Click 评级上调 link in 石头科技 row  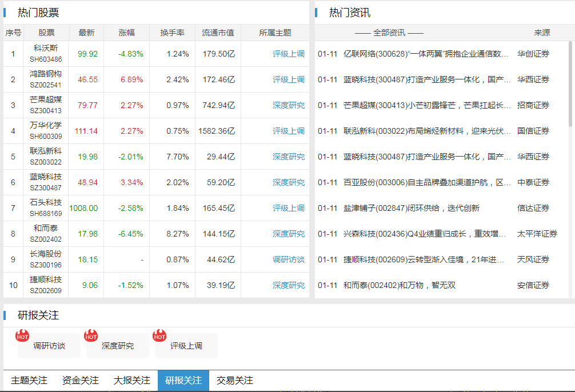[289, 208]
